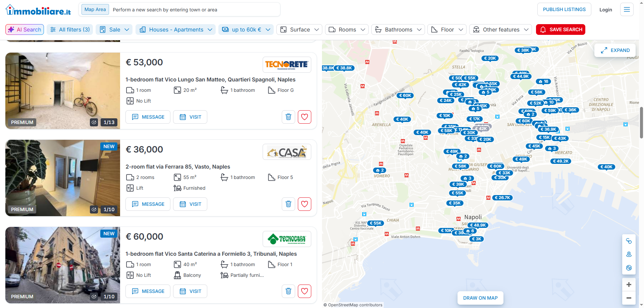Save the €53,000 listing to favorites
The image size is (644, 308).
pos(305,117)
